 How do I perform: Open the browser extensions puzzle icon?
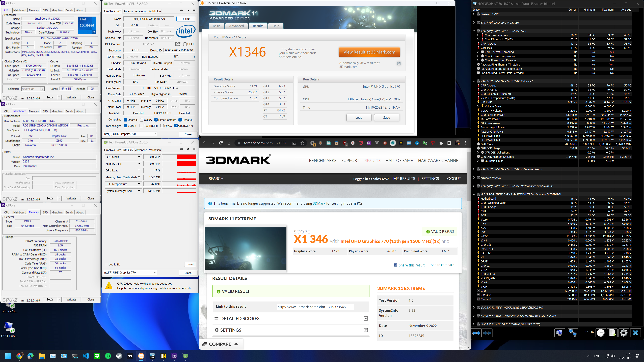tap(441, 143)
